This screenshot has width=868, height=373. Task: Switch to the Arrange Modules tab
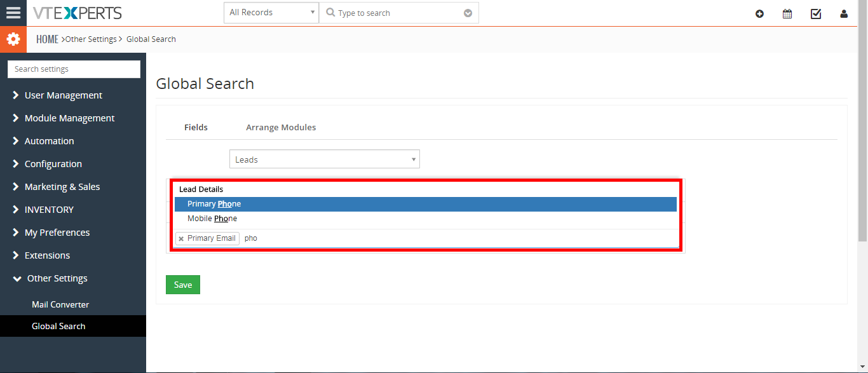click(281, 127)
